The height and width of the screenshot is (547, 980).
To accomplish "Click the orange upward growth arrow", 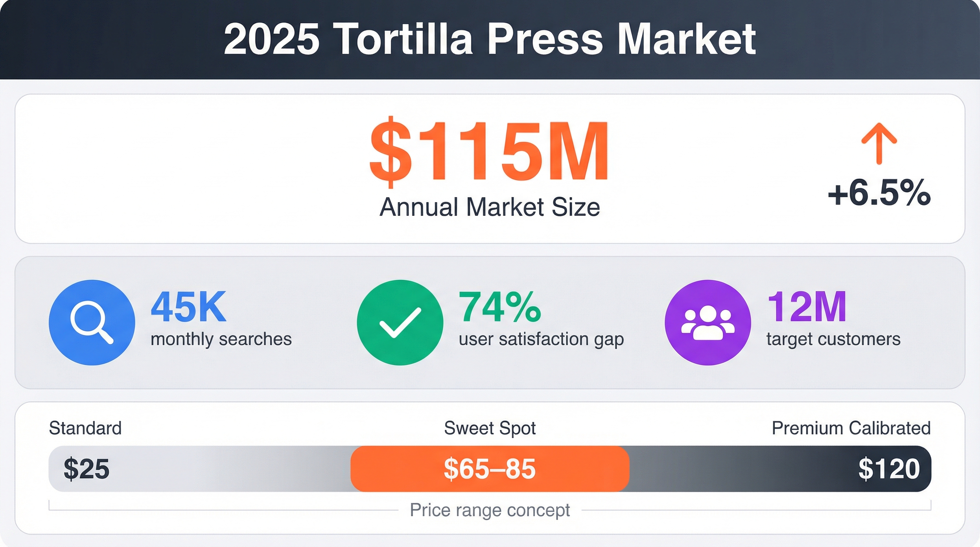I will click(x=879, y=143).
